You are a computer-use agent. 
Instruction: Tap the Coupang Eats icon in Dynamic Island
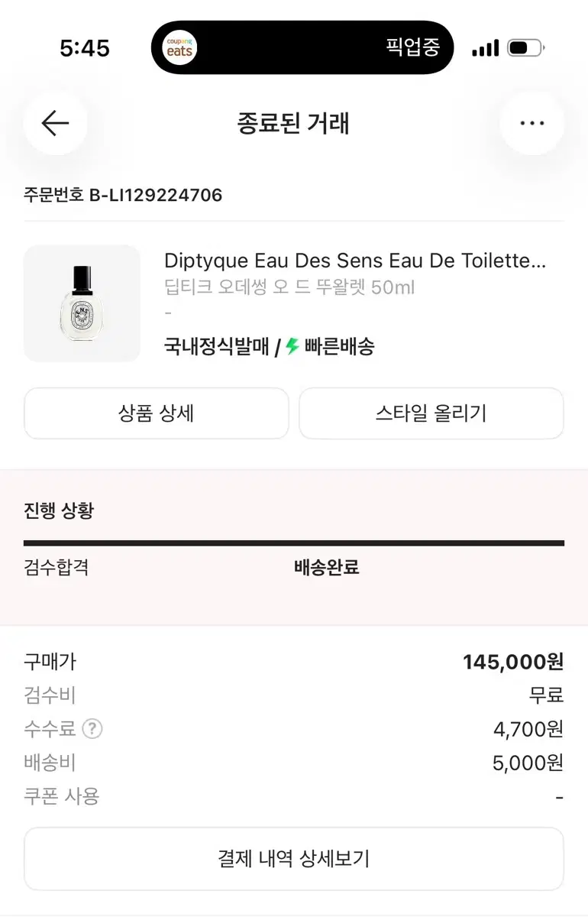179,47
